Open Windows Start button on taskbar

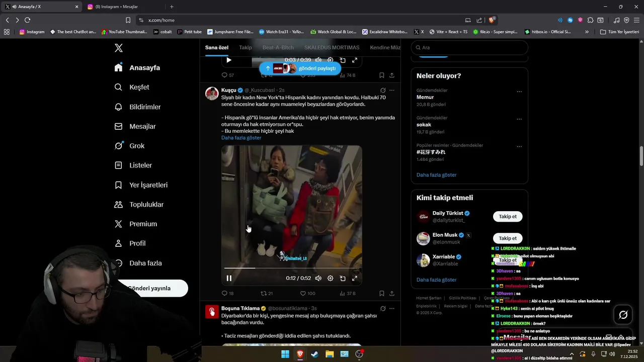(285, 354)
